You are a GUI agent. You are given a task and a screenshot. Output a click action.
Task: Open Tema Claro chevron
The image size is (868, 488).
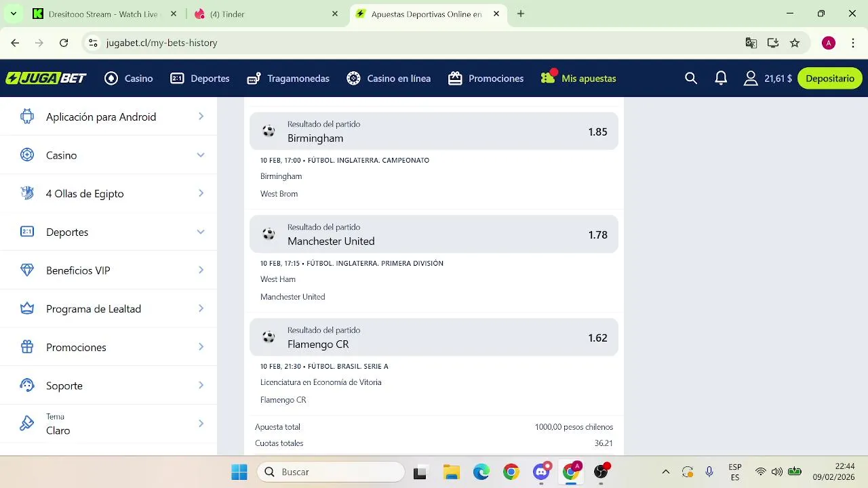click(201, 424)
